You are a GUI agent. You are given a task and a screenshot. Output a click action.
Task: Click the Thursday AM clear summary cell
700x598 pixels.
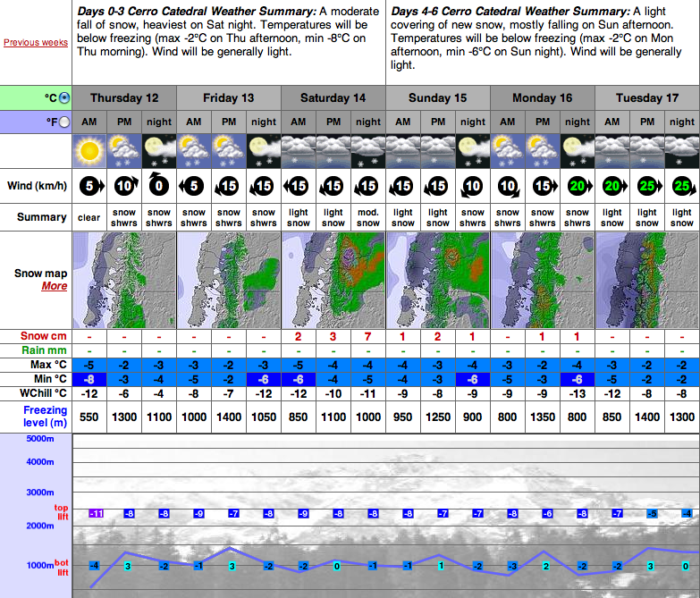(x=89, y=217)
